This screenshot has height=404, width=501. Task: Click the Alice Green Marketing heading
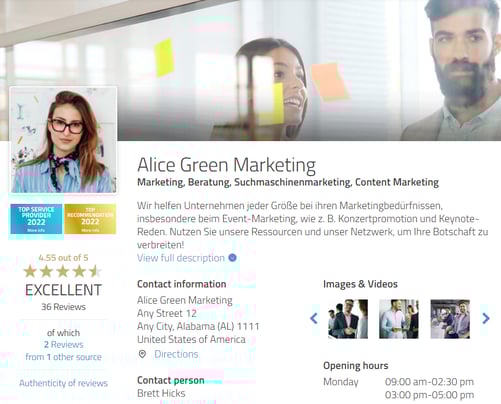coord(226,165)
